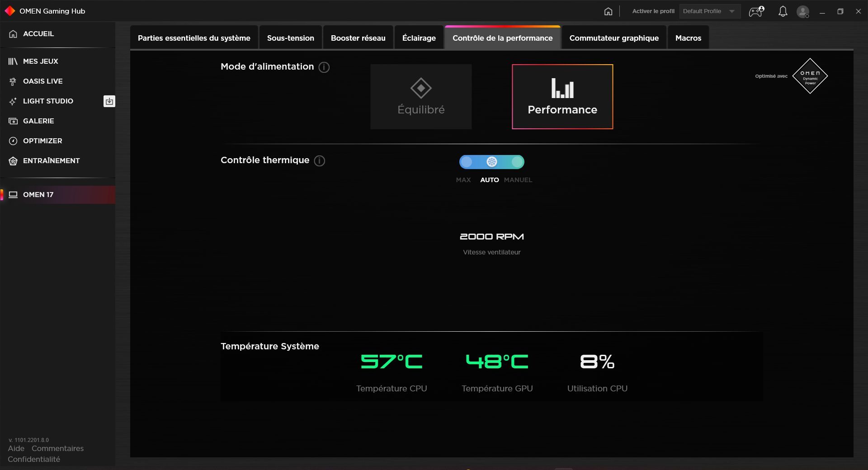
Task: Open the Booster réseau tab
Action: 358,38
